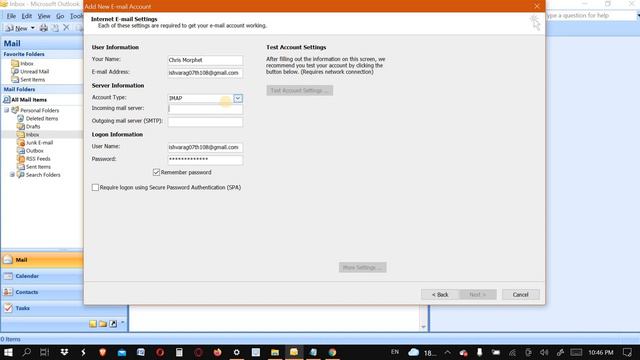Viewport: 640px width, 360px height.
Task: Click the Shortcuts icon in navigation pane bottom
Action: pyautogui.click(x=113, y=324)
